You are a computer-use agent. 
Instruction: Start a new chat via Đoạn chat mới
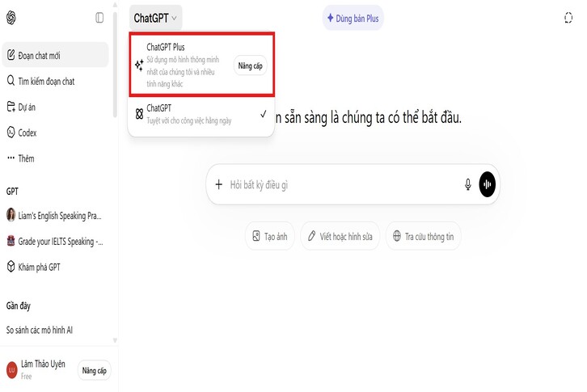[56, 56]
